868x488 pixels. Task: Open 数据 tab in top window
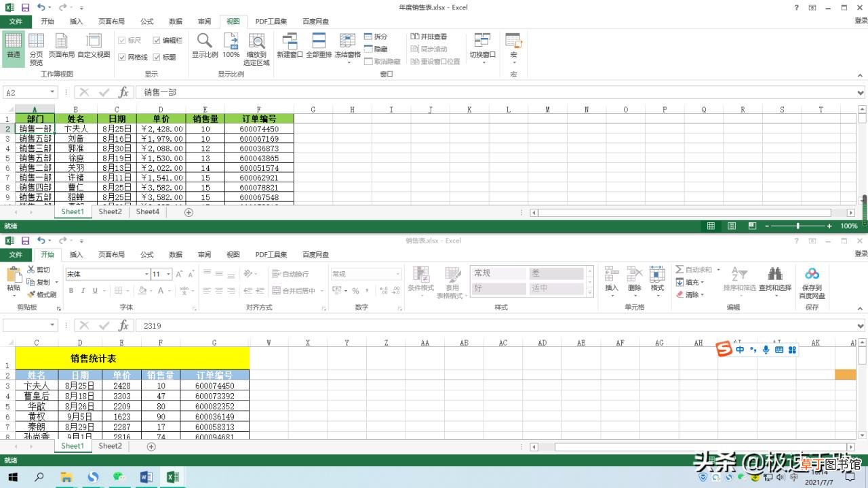click(x=176, y=21)
